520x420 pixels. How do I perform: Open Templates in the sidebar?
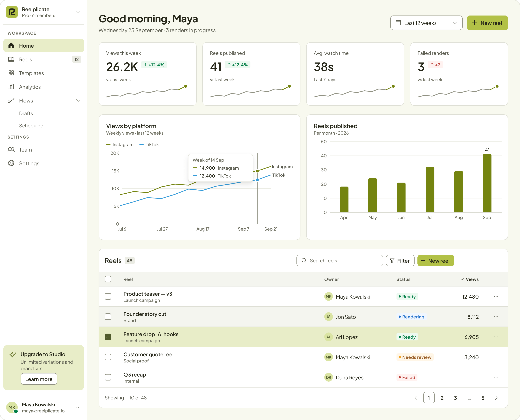click(x=44, y=73)
